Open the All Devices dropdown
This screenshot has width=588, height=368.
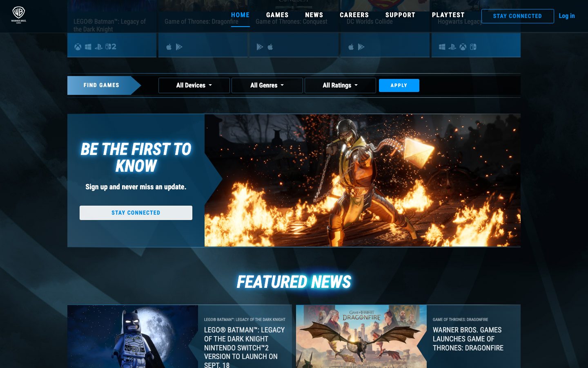(194, 85)
